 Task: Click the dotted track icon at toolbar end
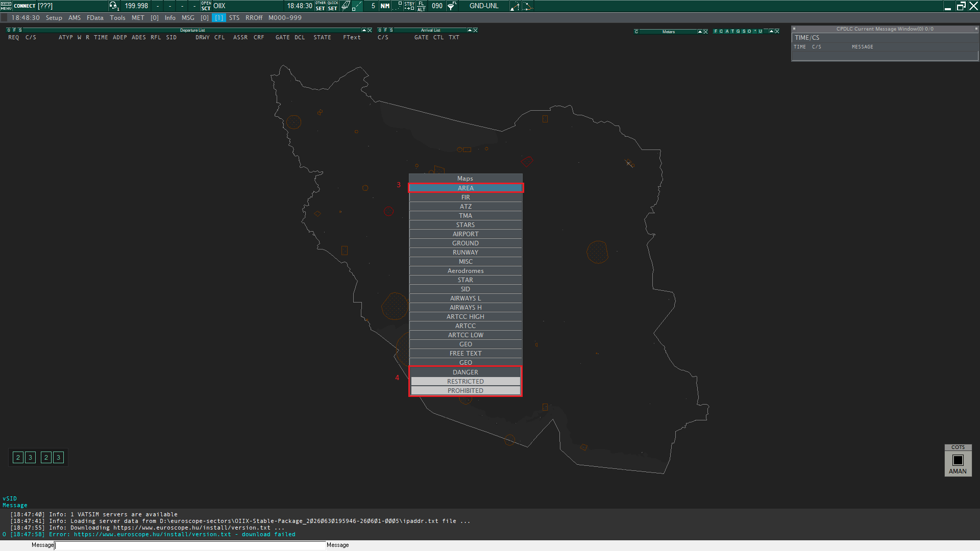click(527, 6)
